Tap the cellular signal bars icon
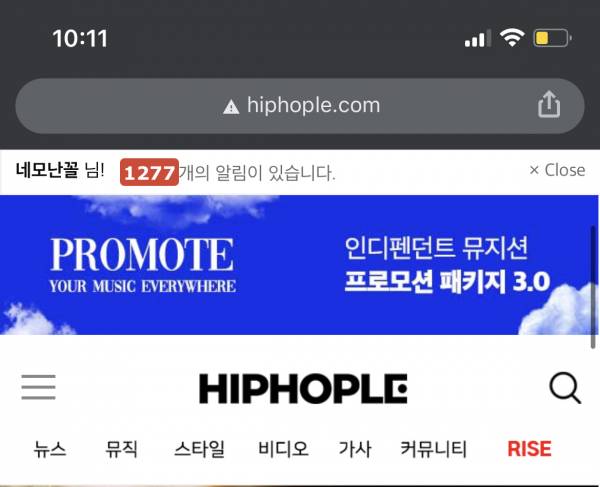The height and width of the screenshot is (487, 600). click(478, 38)
